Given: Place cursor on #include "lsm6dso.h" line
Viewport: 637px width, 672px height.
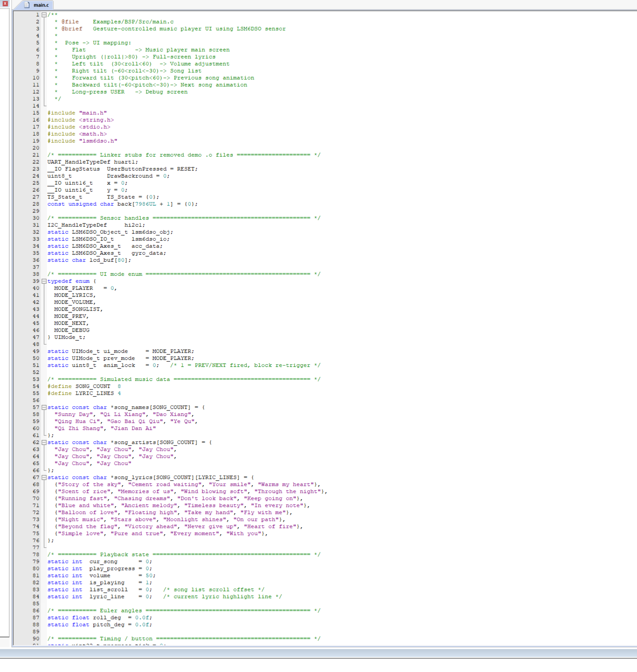Looking at the screenshot, I should point(82,141).
